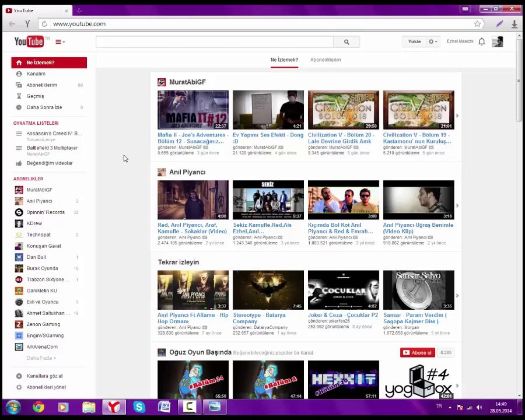Open Trabzon Sixtyone channel subscription
Image resolution: width=525 pixels, height=420 pixels.
(49, 279)
